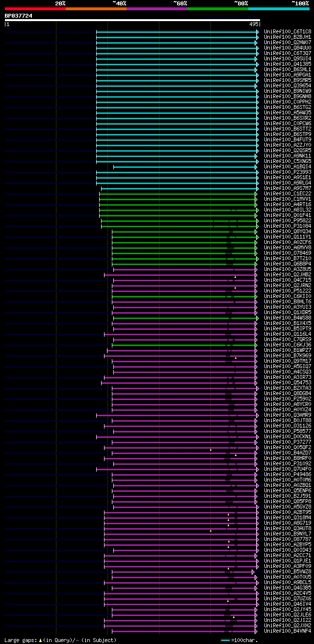Viewport: 314px width, 644px height.
Task: Click the yellow large-gap triangle in the bottom legend
Action: tap(41, 640)
